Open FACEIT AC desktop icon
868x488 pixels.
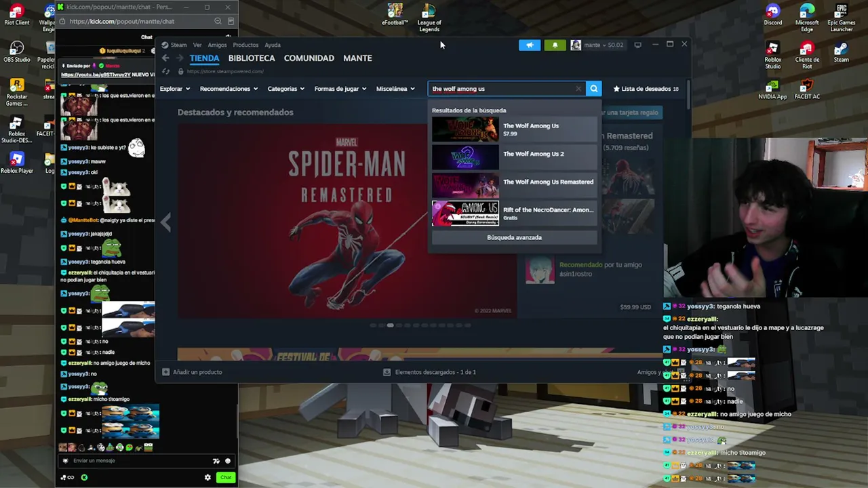[x=807, y=89]
